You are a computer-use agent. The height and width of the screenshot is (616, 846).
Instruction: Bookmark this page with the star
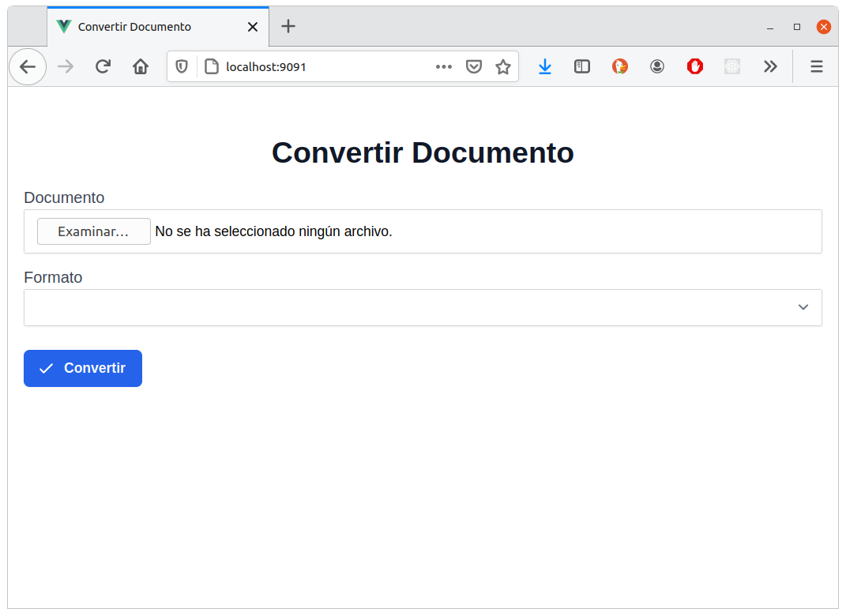click(503, 66)
